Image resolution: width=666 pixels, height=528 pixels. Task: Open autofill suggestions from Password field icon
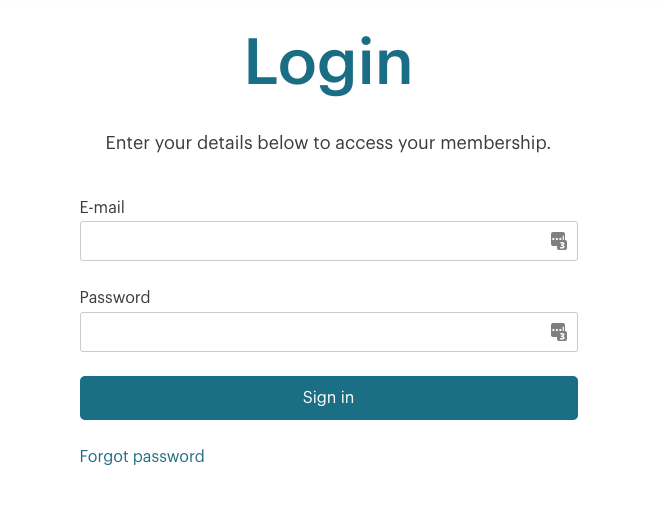[x=558, y=331]
